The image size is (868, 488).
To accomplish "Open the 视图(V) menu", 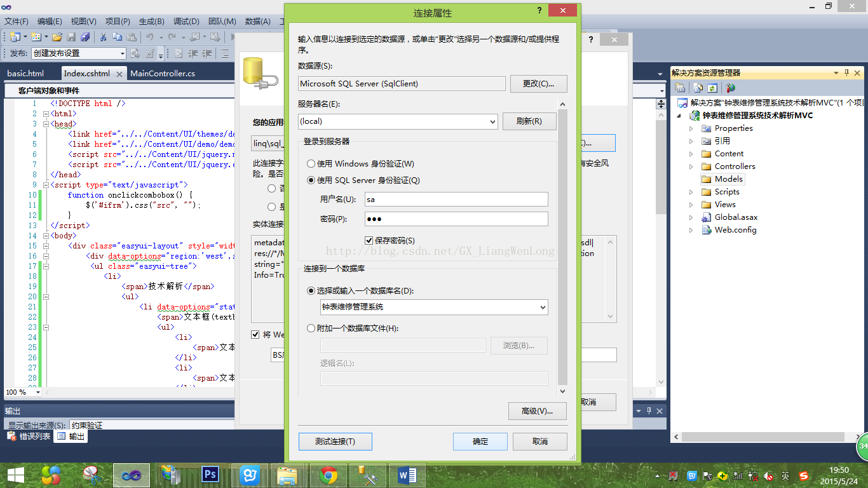I will [x=84, y=22].
